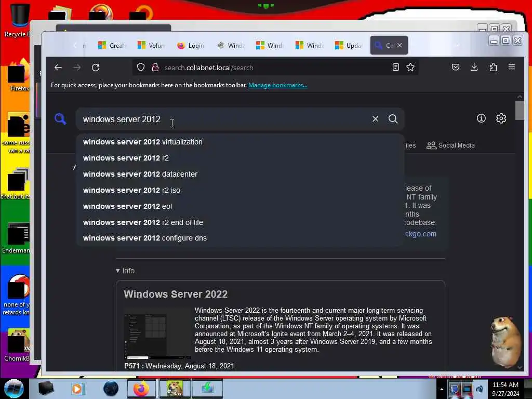Open the speaker volume tray icon
532x399 pixels.
coord(480,389)
